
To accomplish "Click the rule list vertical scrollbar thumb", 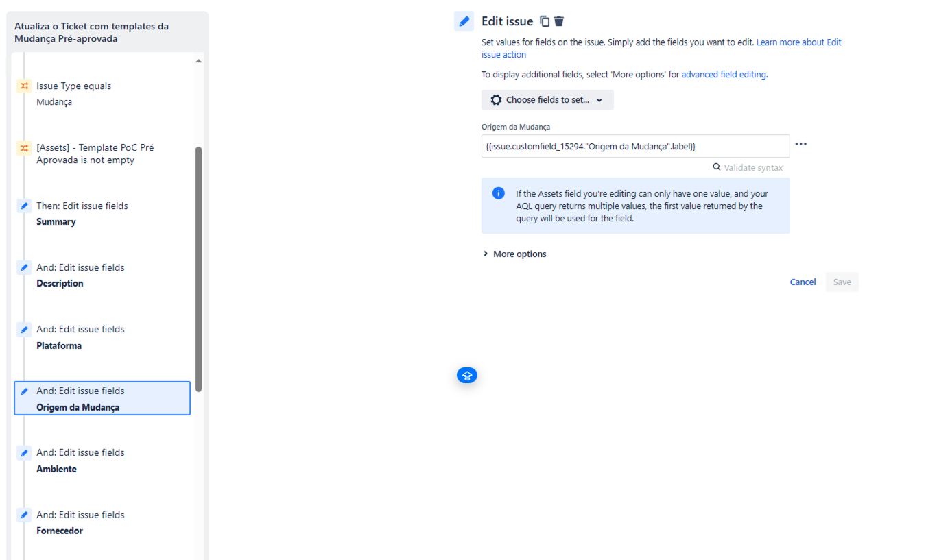I will tap(199, 269).
